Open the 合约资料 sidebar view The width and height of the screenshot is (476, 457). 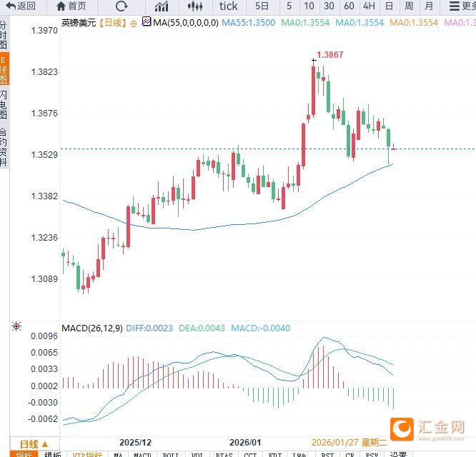[x=4, y=147]
